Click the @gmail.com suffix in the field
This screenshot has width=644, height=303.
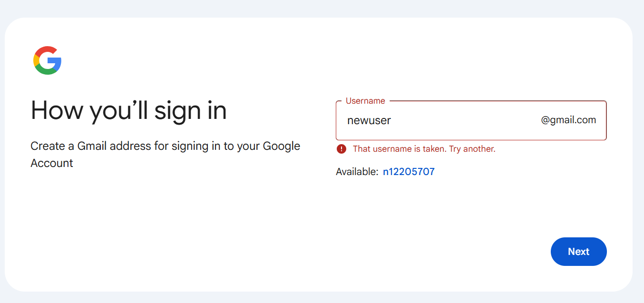tap(568, 120)
